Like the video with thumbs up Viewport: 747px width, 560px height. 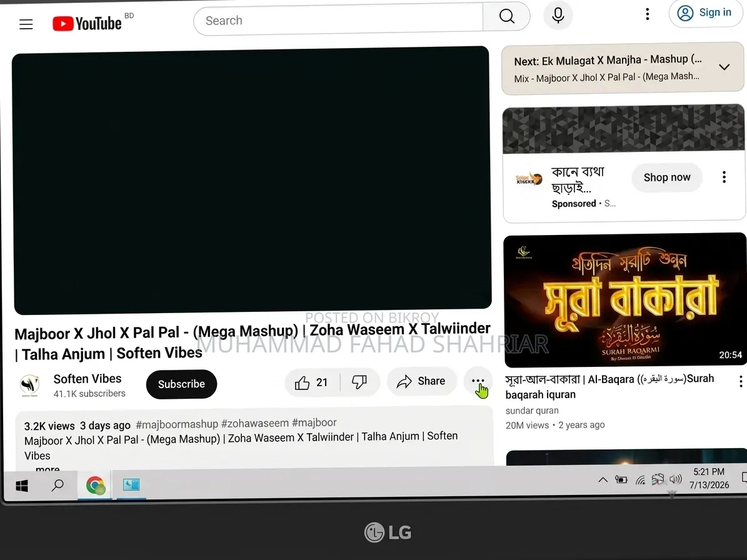(x=312, y=382)
